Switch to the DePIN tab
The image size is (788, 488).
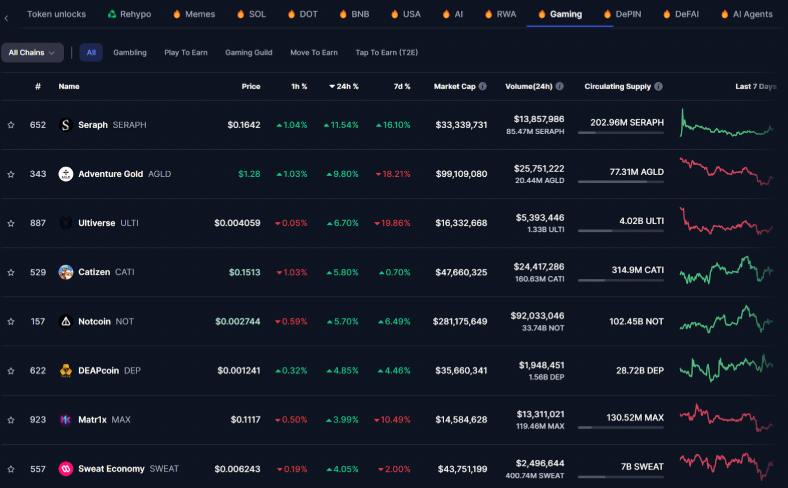click(623, 14)
